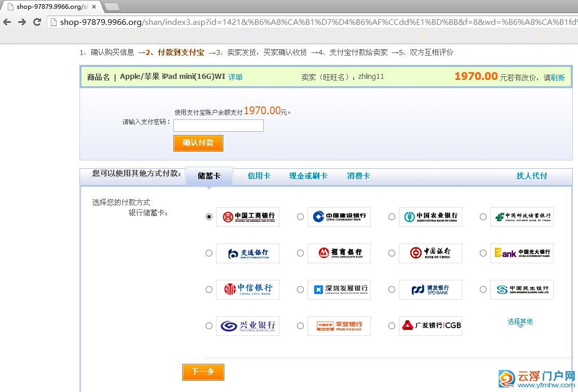This screenshot has width=578, height=392.
Task: Click the browser forward arrow
Action: tap(22, 22)
